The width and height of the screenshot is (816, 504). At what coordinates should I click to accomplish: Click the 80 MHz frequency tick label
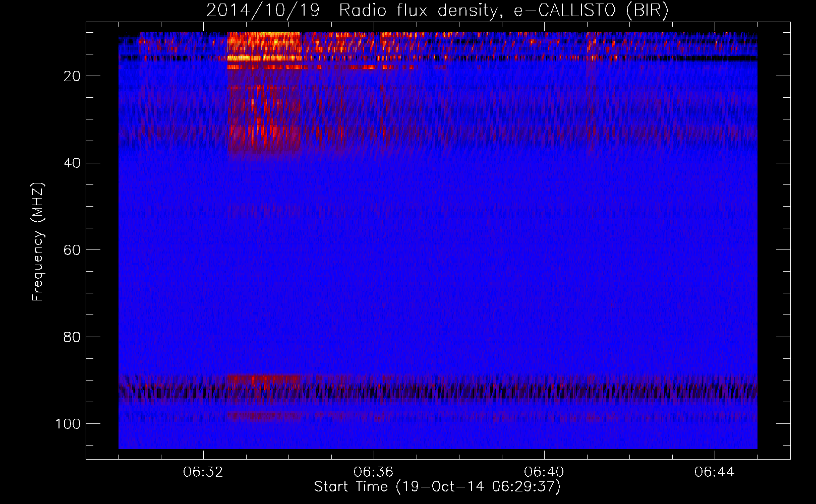pos(72,337)
